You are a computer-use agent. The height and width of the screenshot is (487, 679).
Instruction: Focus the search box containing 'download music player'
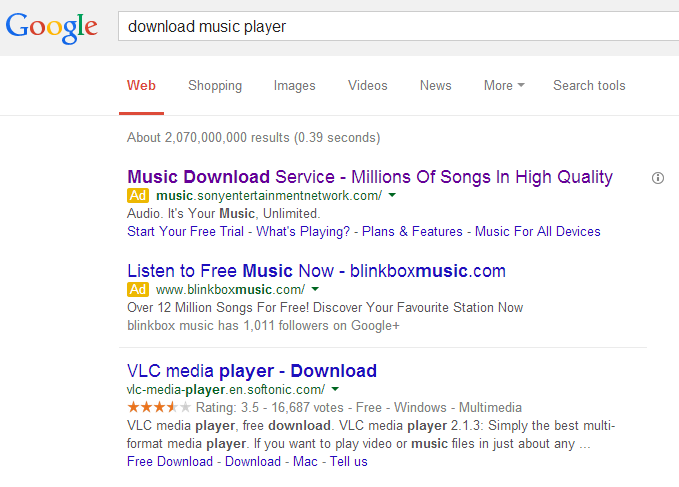[x=398, y=26]
